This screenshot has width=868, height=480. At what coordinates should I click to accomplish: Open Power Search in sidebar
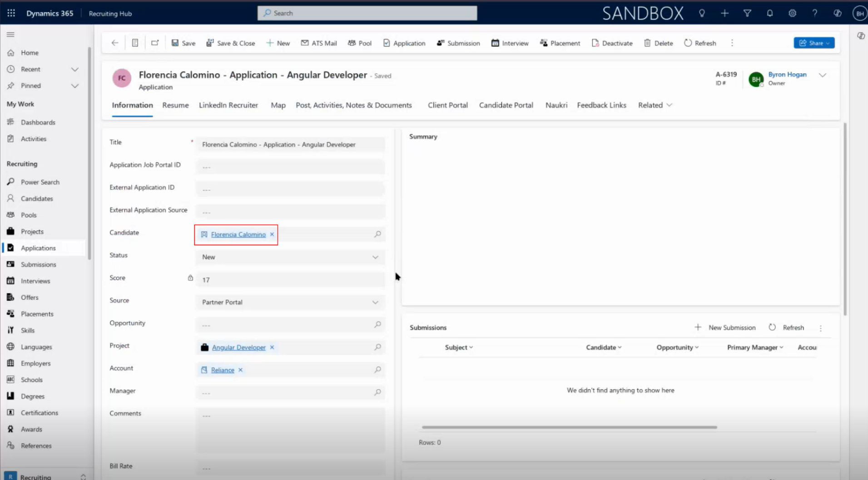(x=40, y=182)
